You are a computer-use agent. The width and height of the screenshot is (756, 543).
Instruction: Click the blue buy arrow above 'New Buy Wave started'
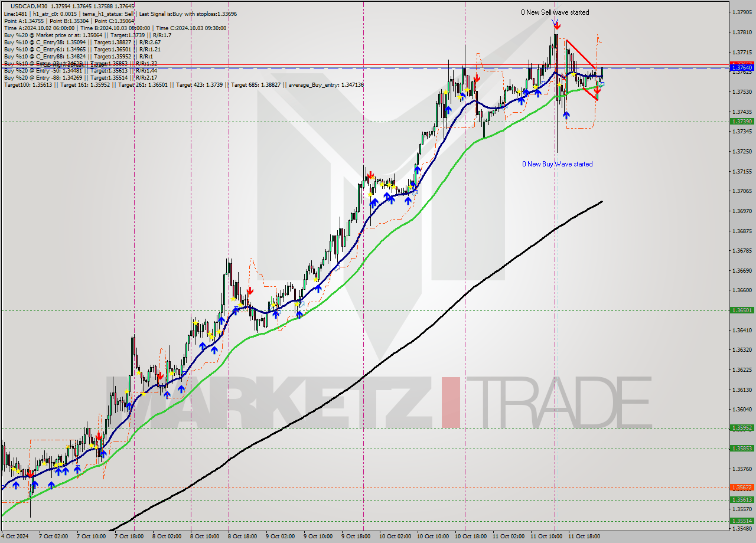566,115
